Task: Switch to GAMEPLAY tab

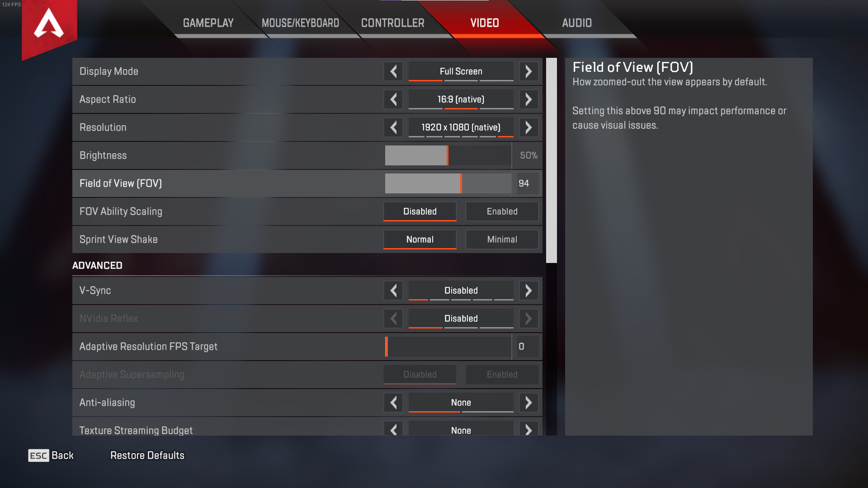Action: pos(209,23)
